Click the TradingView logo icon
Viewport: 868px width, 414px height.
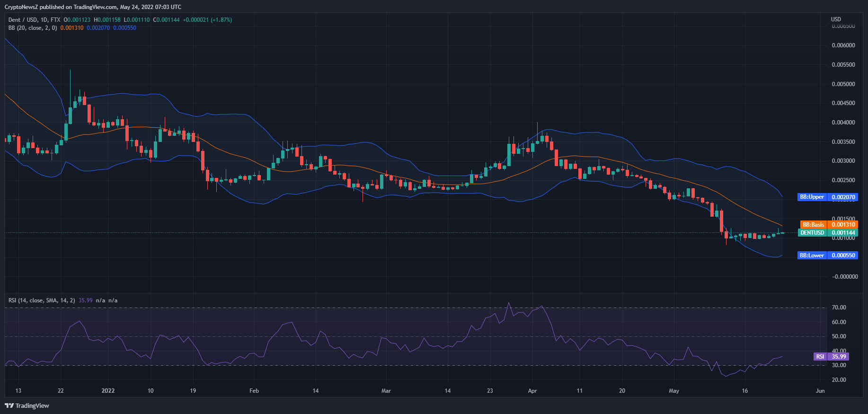point(9,405)
